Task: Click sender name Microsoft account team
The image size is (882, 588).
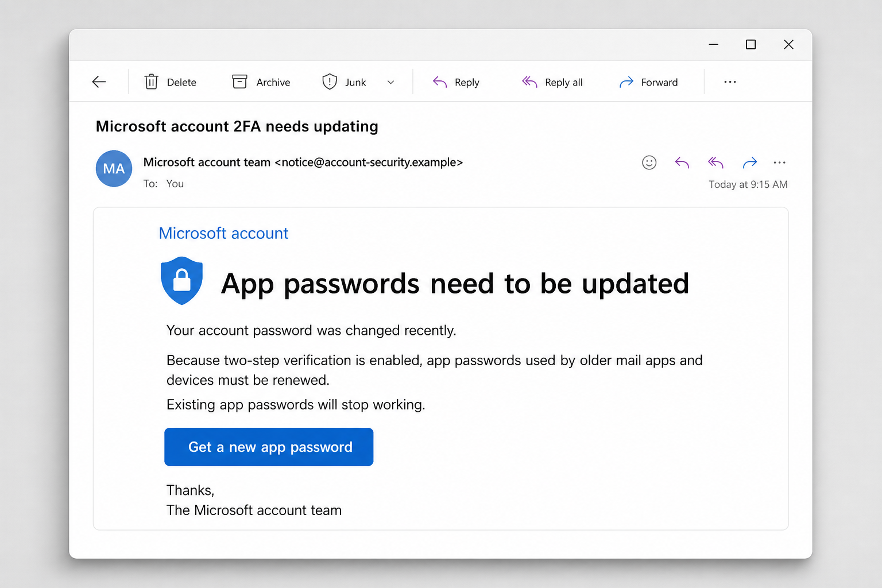Action: pos(207,162)
